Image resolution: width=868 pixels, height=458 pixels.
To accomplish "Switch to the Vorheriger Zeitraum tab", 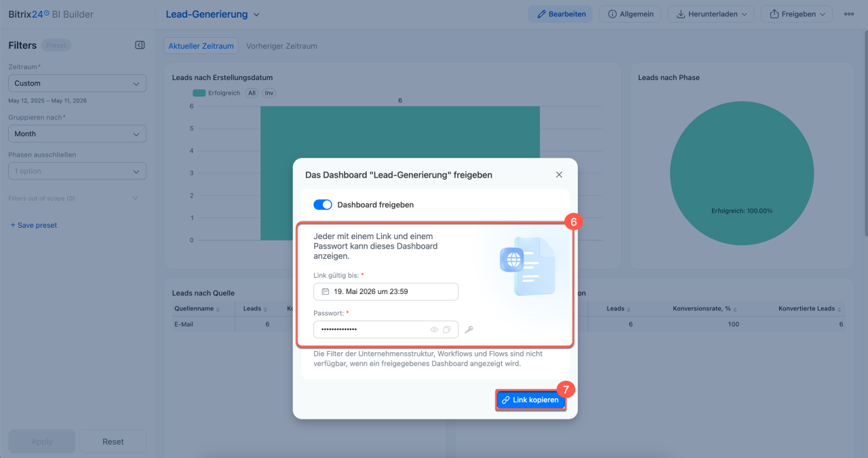I will click(281, 46).
